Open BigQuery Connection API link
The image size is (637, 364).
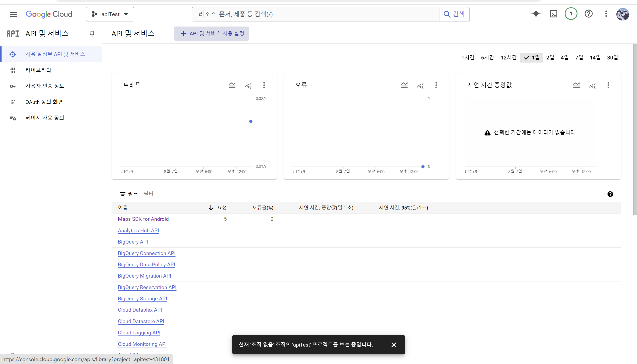click(x=147, y=253)
